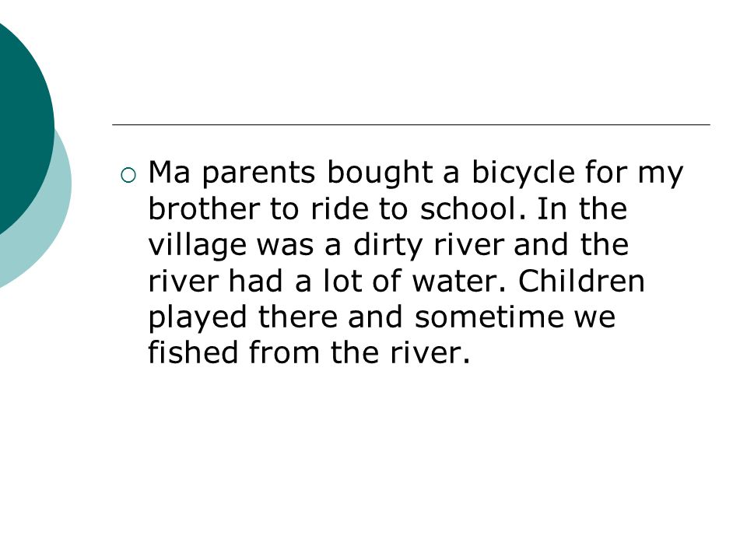The height and width of the screenshot is (560, 747).
Task: Click the word "Children" in fourth line
Action: click(x=581, y=280)
